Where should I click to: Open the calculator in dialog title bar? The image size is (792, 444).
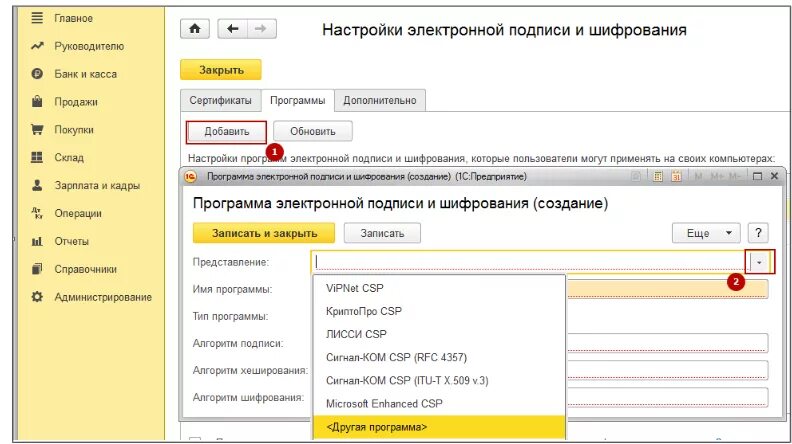[658, 176]
